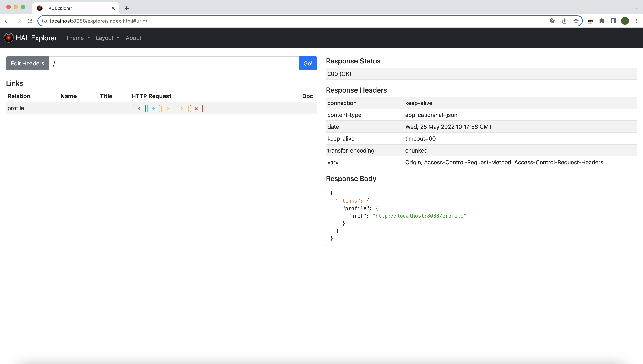Click the Edit Headers button
643x364 pixels.
[28, 63]
